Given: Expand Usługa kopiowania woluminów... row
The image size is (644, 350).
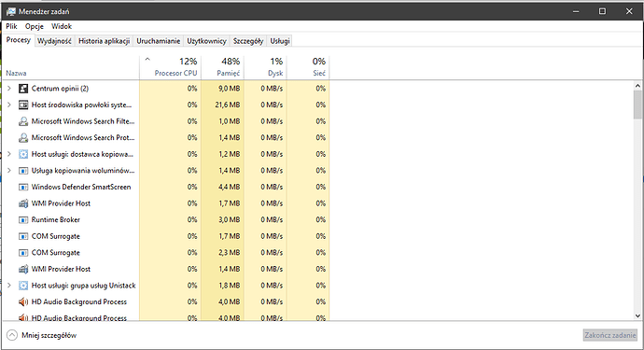Looking at the screenshot, I should pos(9,171).
